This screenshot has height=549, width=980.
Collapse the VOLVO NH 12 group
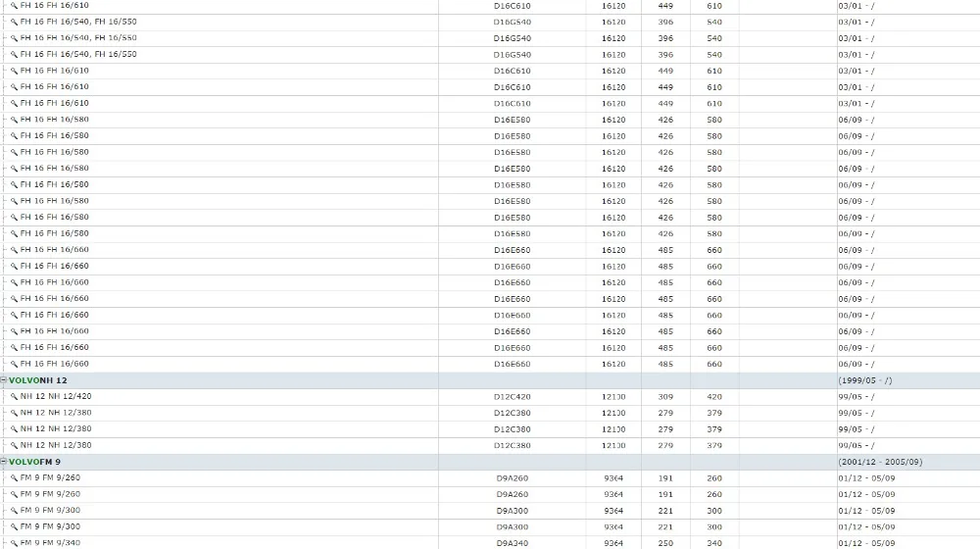pyautogui.click(x=4, y=380)
